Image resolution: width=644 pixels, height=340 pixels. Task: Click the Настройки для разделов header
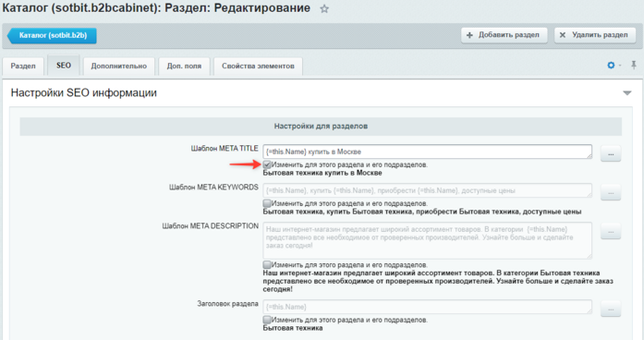point(321,127)
